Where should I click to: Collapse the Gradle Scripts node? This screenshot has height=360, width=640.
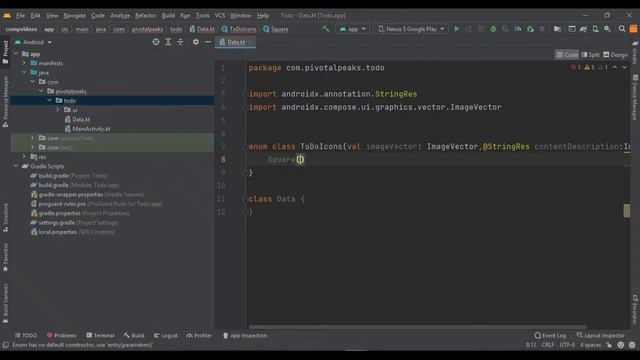point(16,166)
